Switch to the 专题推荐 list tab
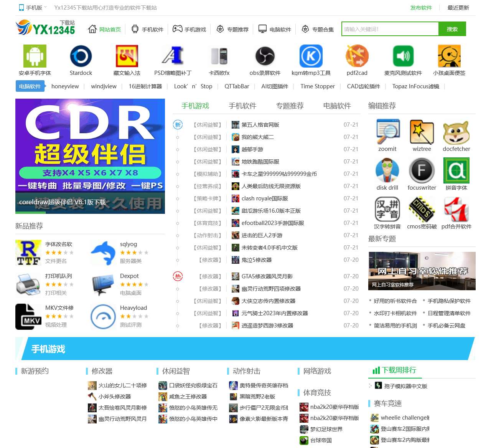 (x=290, y=106)
